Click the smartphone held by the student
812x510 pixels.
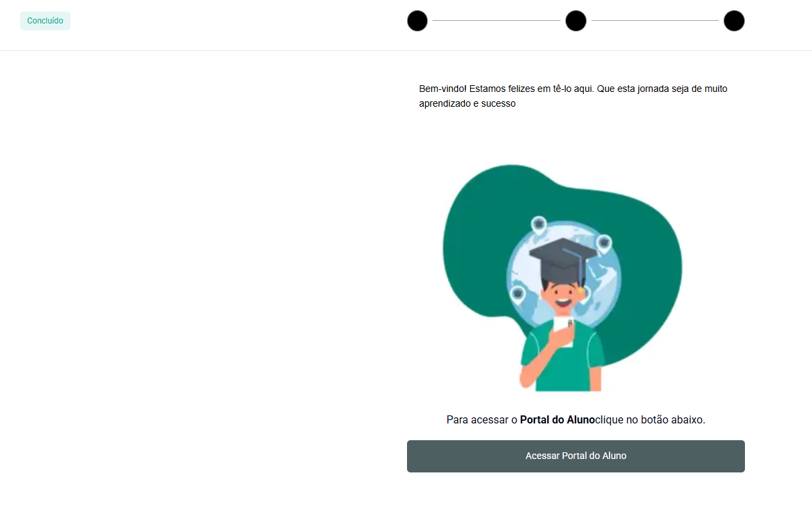point(563,331)
